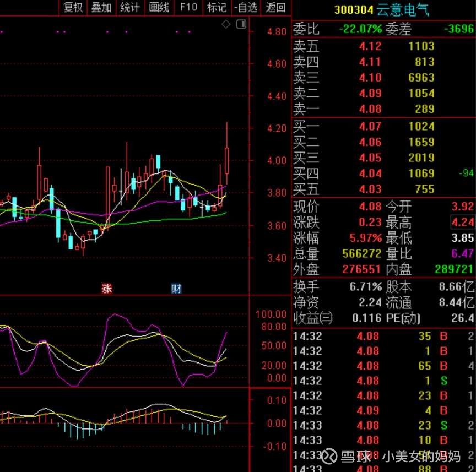Select 买三 price 4.05
Screen dimensions: 476x472
pos(370,158)
